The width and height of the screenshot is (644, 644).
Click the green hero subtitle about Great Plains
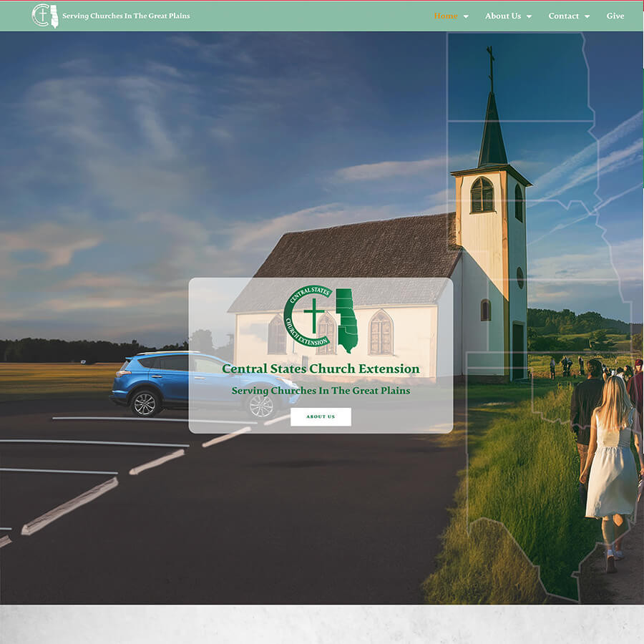click(321, 391)
